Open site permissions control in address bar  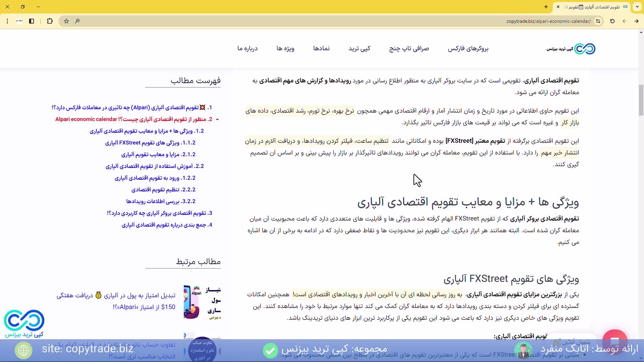click(x=598, y=21)
